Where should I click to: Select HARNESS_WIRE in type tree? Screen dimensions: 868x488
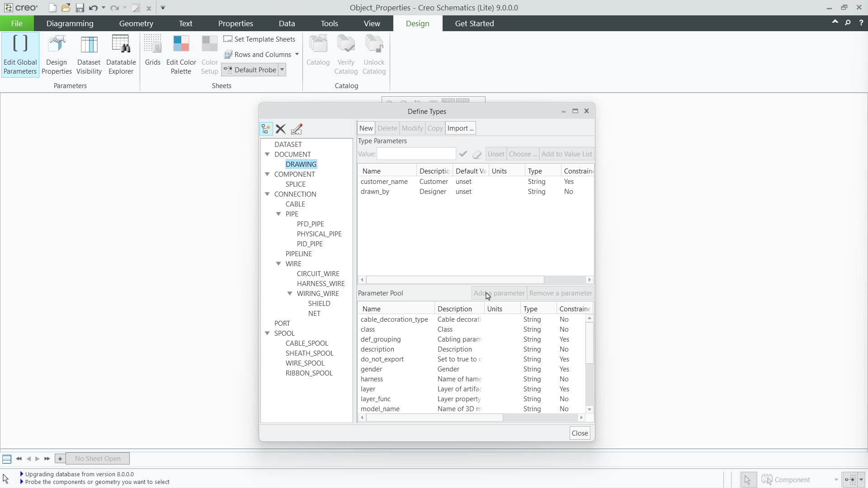pyautogui.click(x=321, y=283)
